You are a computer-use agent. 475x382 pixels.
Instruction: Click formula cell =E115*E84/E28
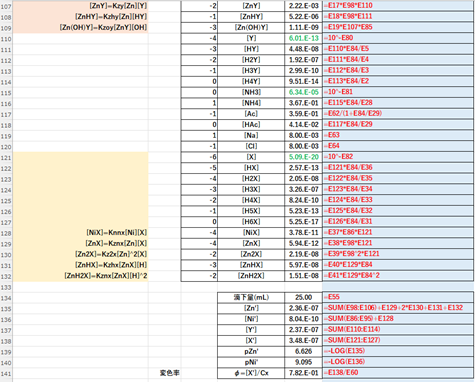398,103
